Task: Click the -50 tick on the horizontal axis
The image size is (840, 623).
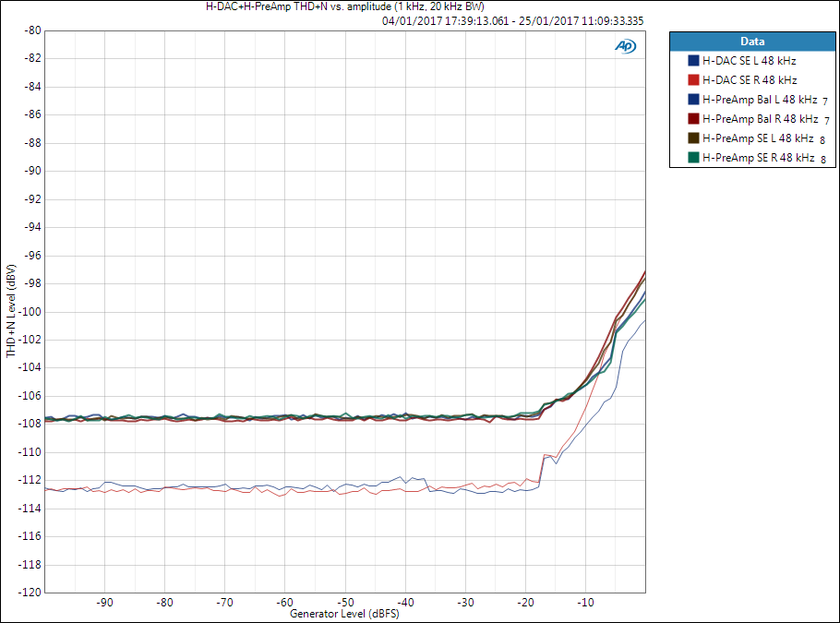Action: pyautogui.click(x=345, y=602)
